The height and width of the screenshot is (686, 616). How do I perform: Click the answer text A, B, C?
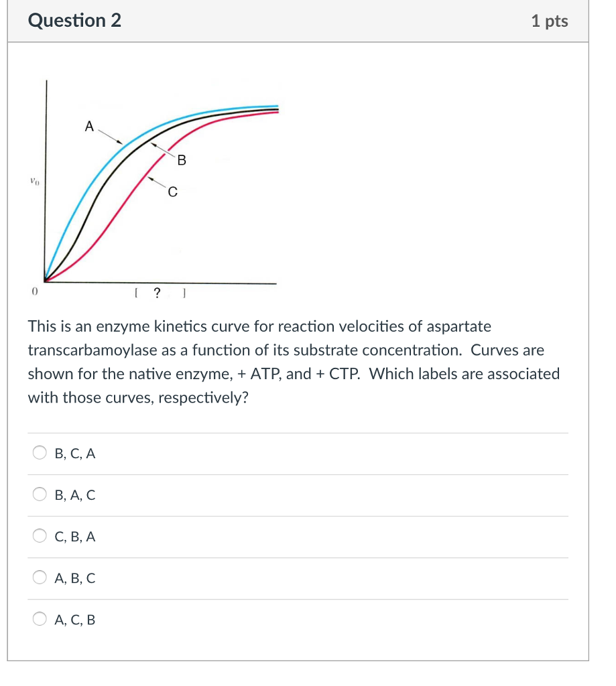point(74,578)
